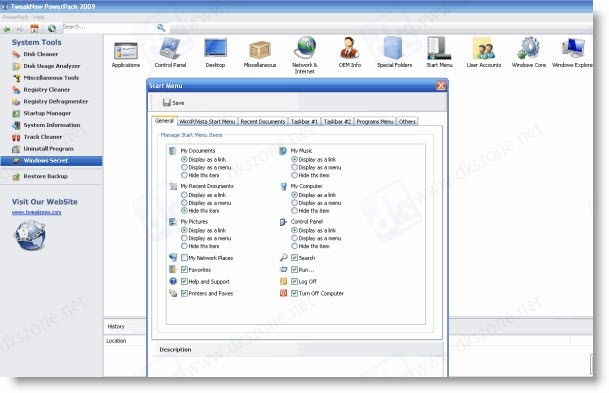Screen dimensions: 609x393
Task: Open the PowerPack menu
Action: [15, 17]
